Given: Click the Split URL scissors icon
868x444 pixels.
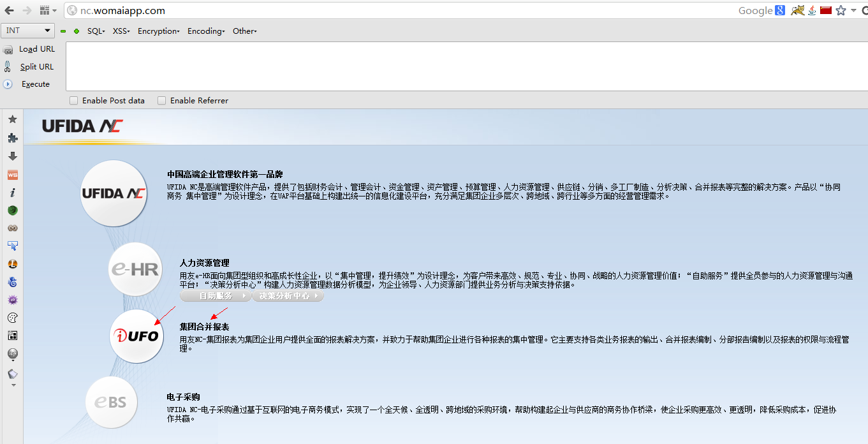Looking at the screenshot, I should tap(8, 66).
